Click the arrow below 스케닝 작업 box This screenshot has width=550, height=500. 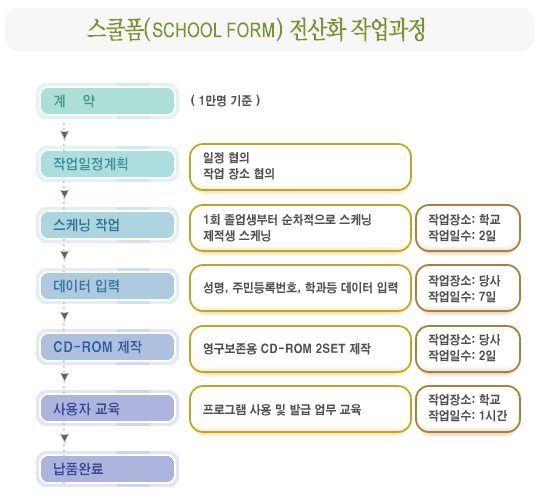pos(64,255)
